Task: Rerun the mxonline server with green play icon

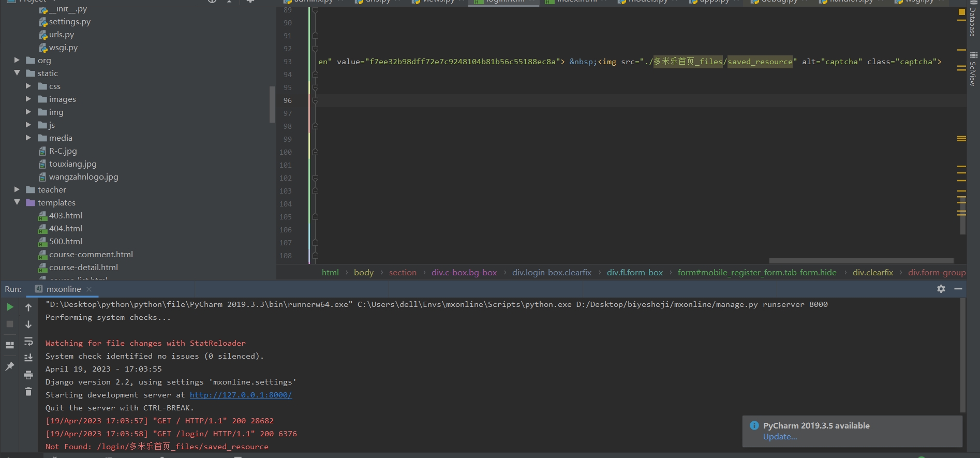Action: pos(10,307)
